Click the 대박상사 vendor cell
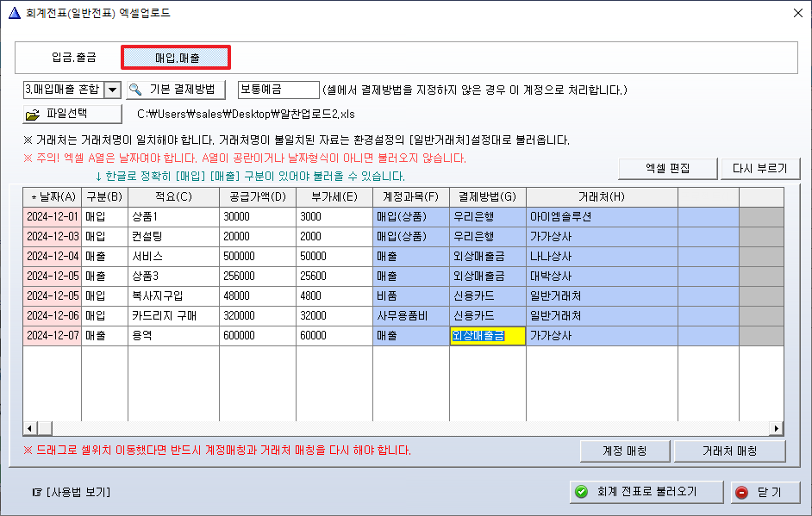Viewport: 812px width, 516px height. pyautogui.click(x=602, y=276)
